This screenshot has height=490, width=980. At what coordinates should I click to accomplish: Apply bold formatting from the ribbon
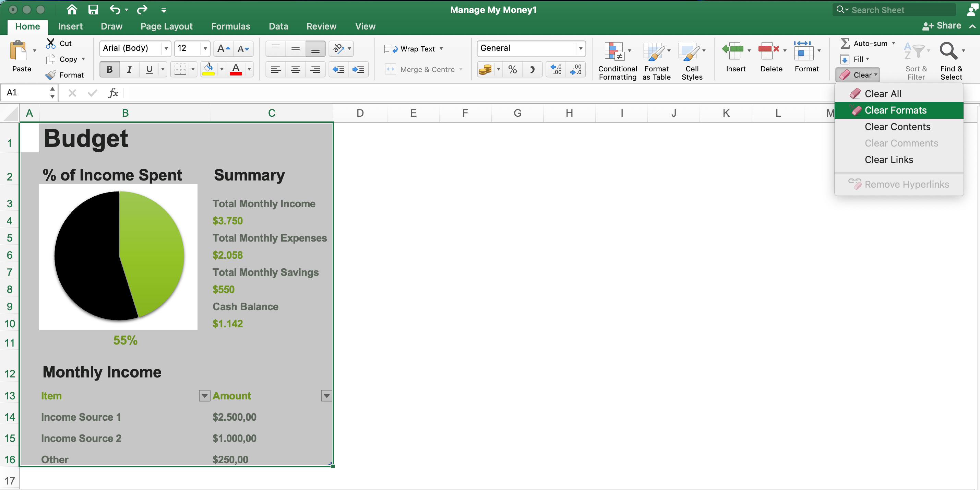110,69
